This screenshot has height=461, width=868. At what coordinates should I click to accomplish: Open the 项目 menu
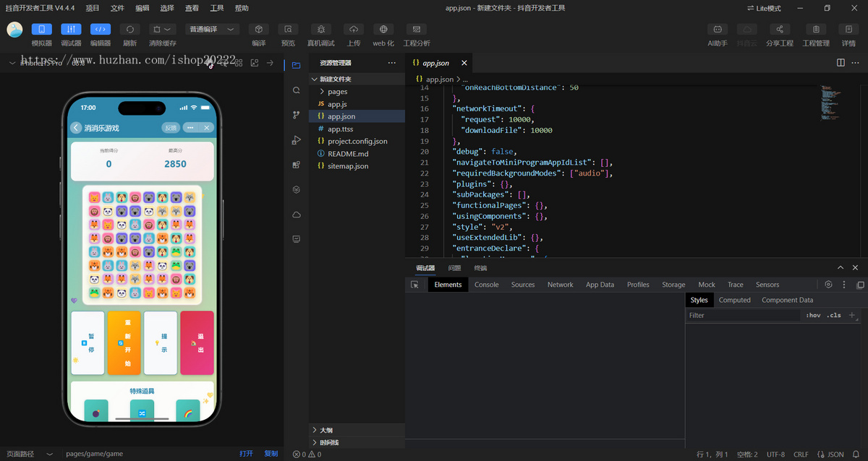[x=93, y=8]
